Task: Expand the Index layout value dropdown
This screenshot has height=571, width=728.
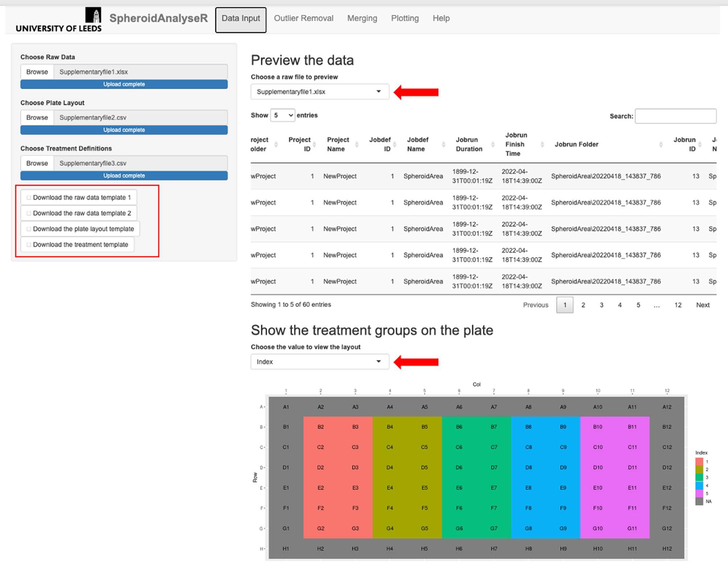Action: coord(319,362)
